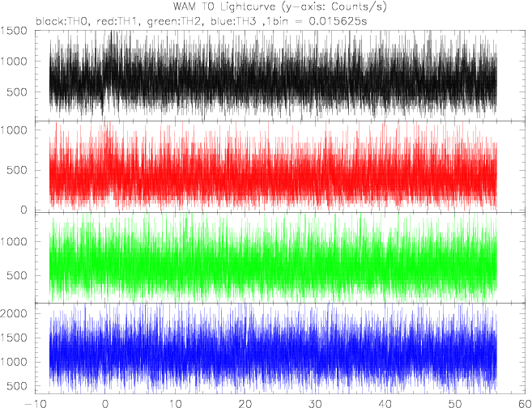Click the legend text 'blue:TH3'
The image size is (532, 408).
click(x=236, y=21)
